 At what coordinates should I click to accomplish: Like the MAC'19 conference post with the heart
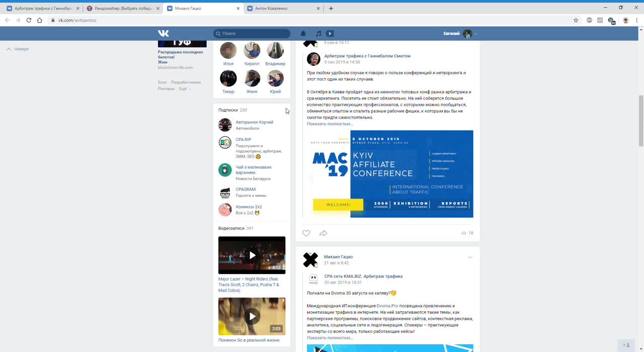coord(306,233)
